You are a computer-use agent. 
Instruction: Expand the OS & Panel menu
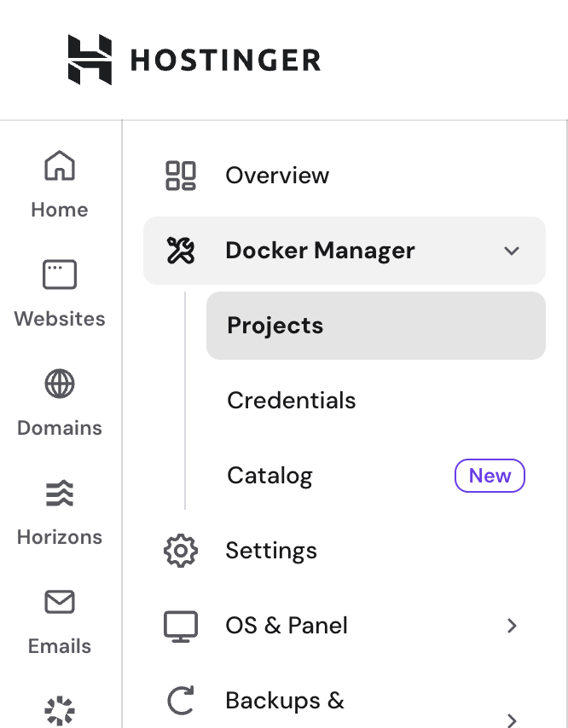point(512,625)
